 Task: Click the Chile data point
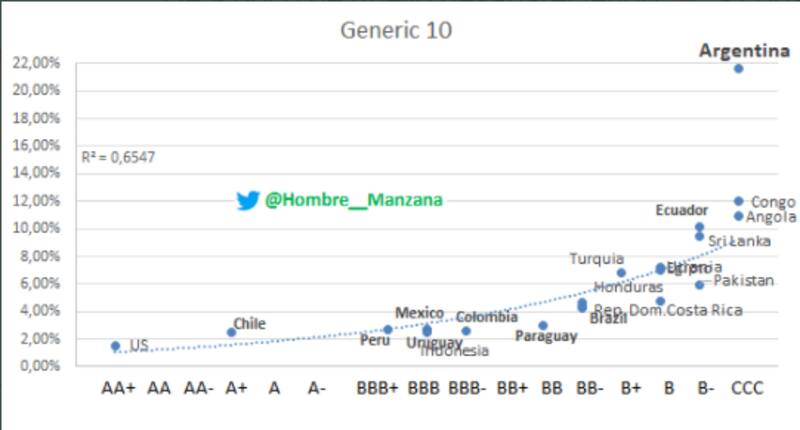coord(231,332)
